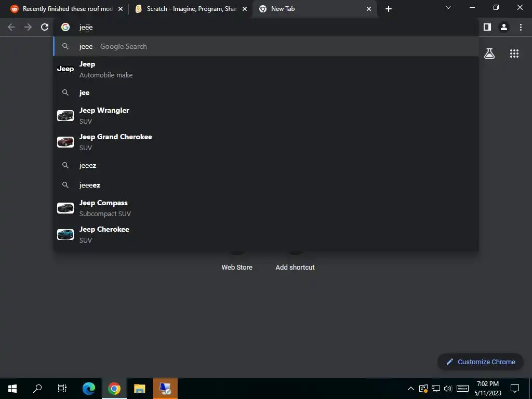The height and width of the screenshot is (399, 532).
Task: Click magnifier icon beside 'jeeeez'
Action: [65, 185]
